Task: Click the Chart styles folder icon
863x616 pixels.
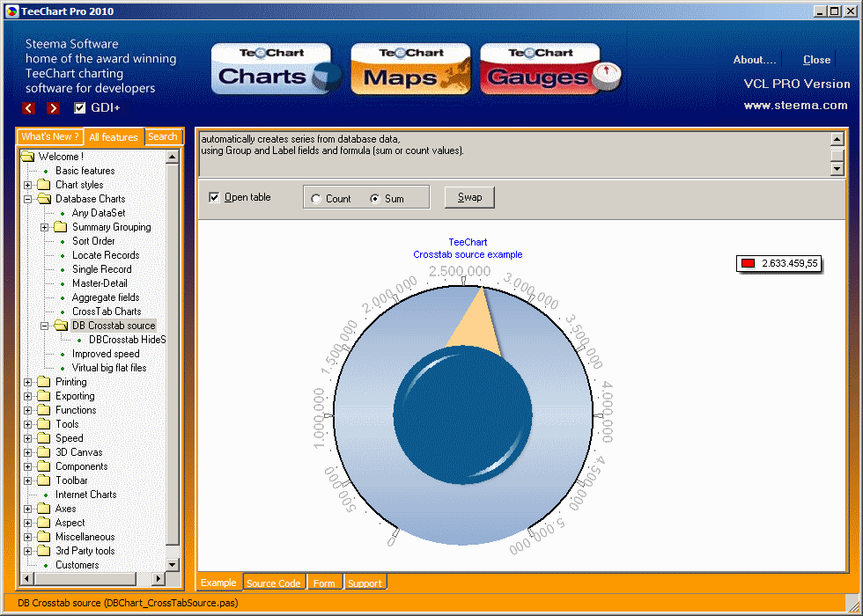Action: [x=44, y=185]
